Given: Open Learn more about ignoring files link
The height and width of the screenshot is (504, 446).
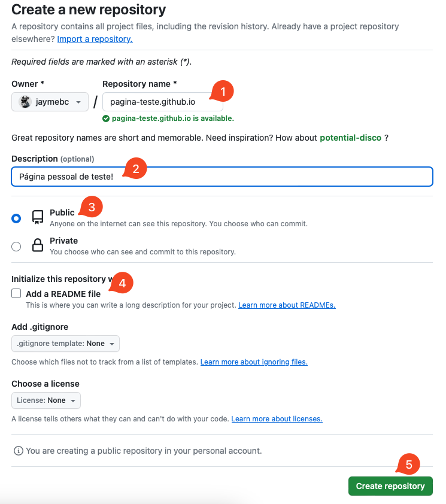Looking at the screenshot, I should (x=254, y=362).
